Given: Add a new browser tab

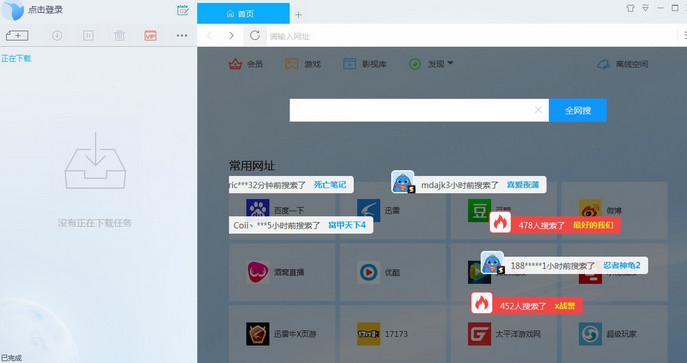Looking at the screenshot, I should pos(298,14).
